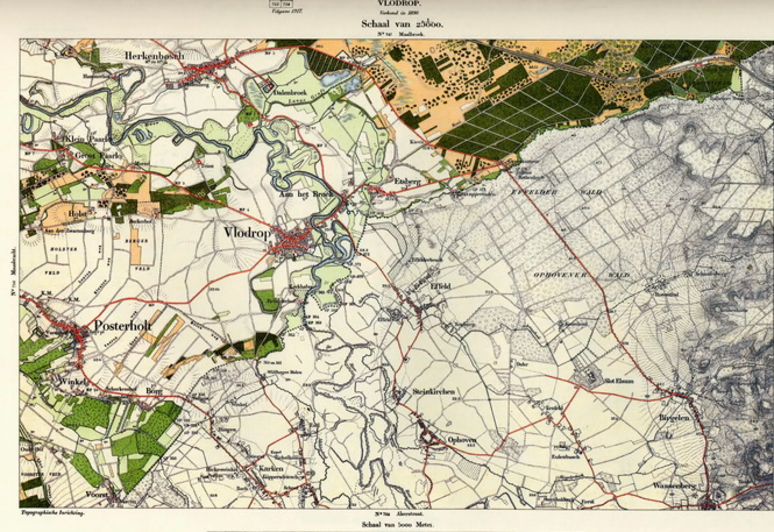Click the Effelder Wald forest label

click(556, 192)
